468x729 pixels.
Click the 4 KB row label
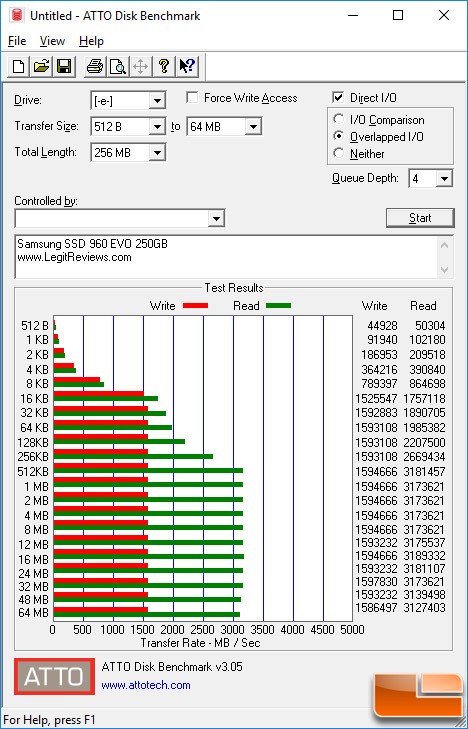pos(37,370)
